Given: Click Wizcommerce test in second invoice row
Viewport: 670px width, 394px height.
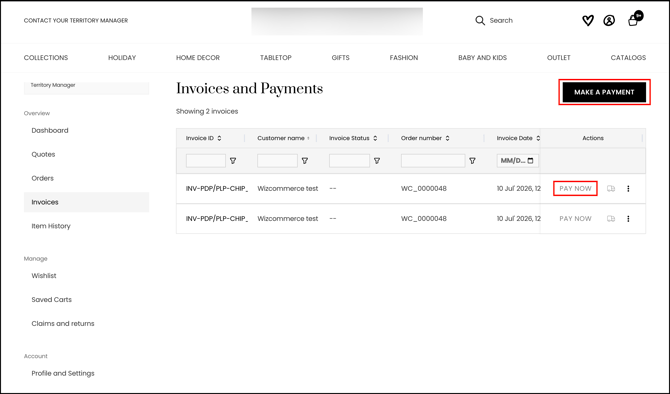Looking at the screenshot, I should click(x=288, y=218).
